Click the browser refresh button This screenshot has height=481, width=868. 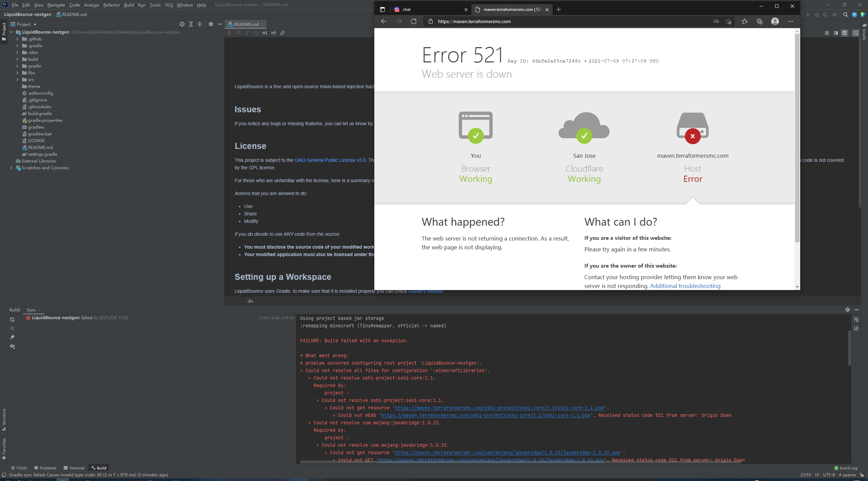(x=414, y=21)
